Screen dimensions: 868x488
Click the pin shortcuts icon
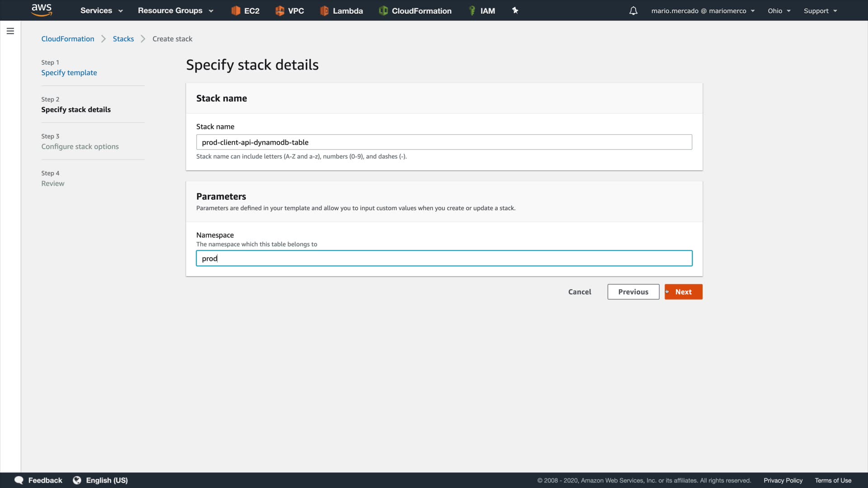coord(515,10)
